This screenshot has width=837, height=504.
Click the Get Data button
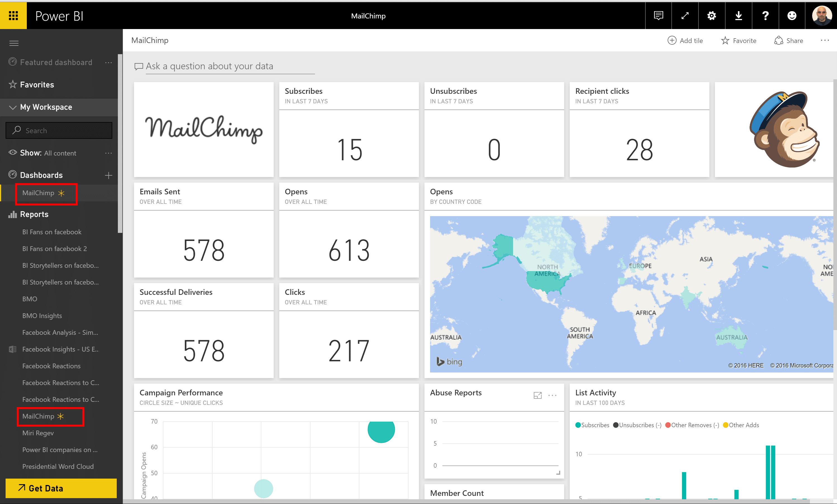[x=61, y=488]
